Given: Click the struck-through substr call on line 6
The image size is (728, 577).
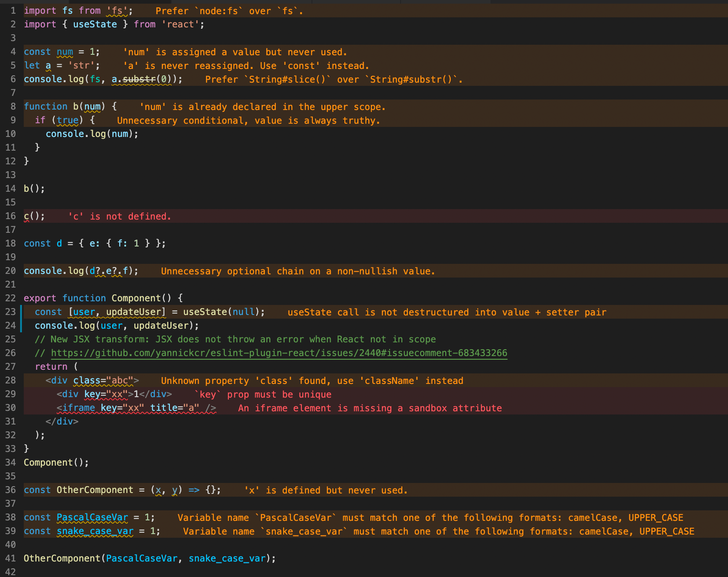Looking at the screenshot, I should click(x=139, y=79).
